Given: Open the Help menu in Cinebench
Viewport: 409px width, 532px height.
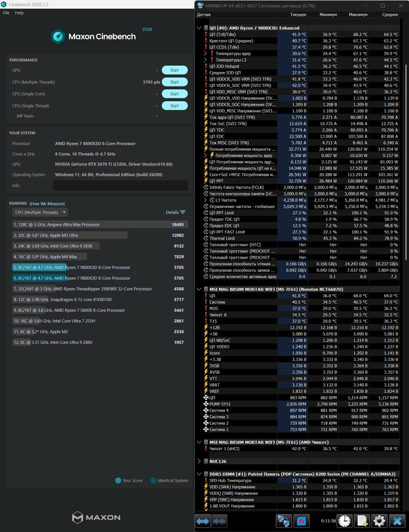Looking at the screenshot, I should [x=19, y=13].
